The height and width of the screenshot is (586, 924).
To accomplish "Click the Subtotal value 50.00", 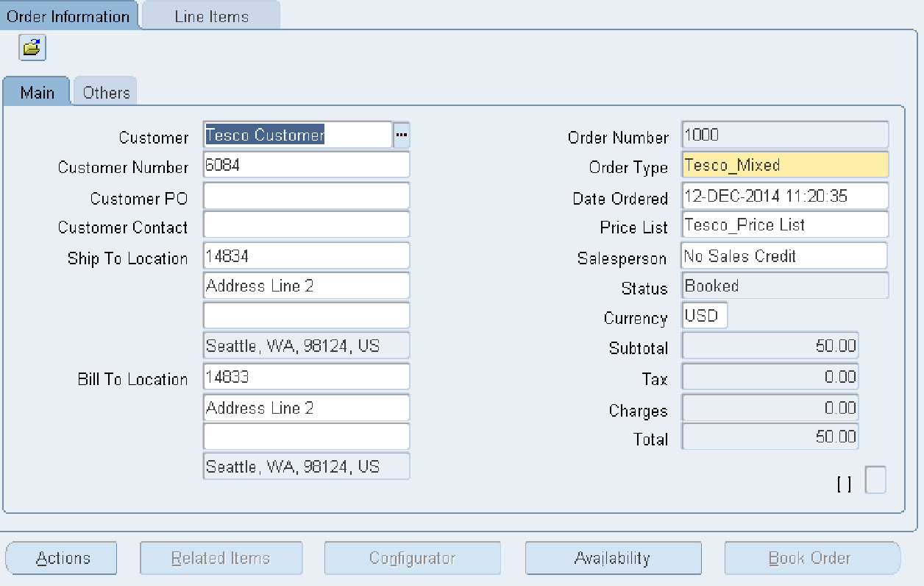I will 770,345.
